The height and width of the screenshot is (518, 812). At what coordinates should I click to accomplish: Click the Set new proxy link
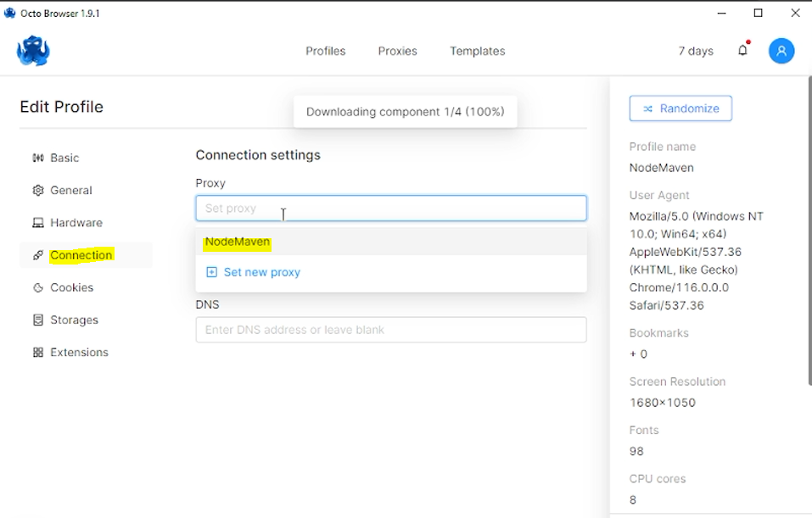tap(261, 272)
